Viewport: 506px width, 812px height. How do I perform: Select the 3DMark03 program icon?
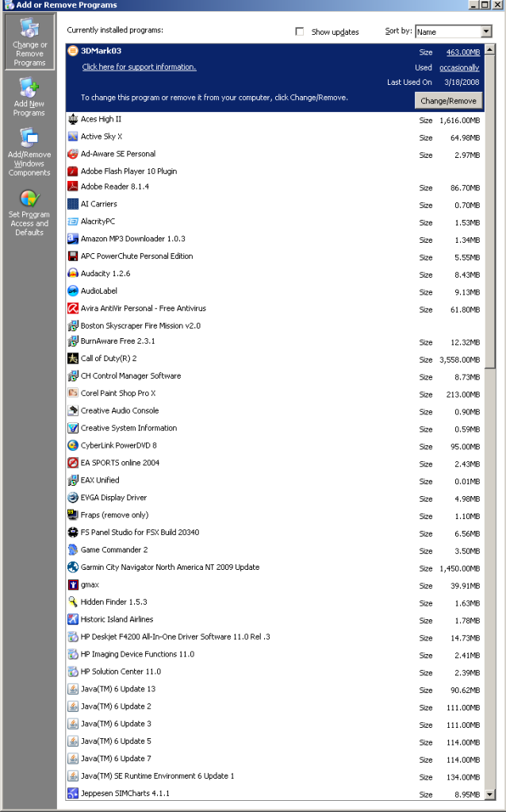pyautogui.click(x=73, y=51)
